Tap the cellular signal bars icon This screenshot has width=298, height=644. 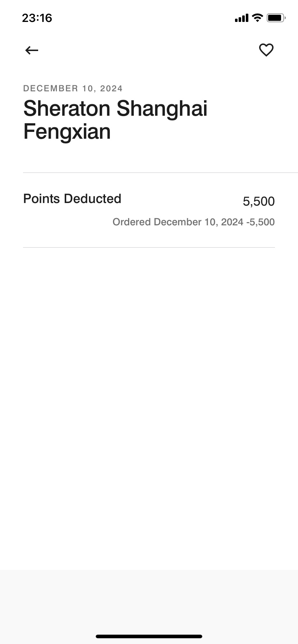(x=241, y=18)
